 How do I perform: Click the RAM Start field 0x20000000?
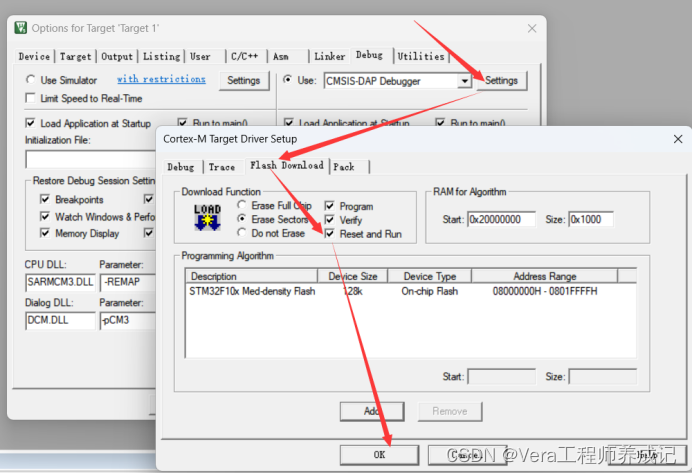(x=501, y=219)
